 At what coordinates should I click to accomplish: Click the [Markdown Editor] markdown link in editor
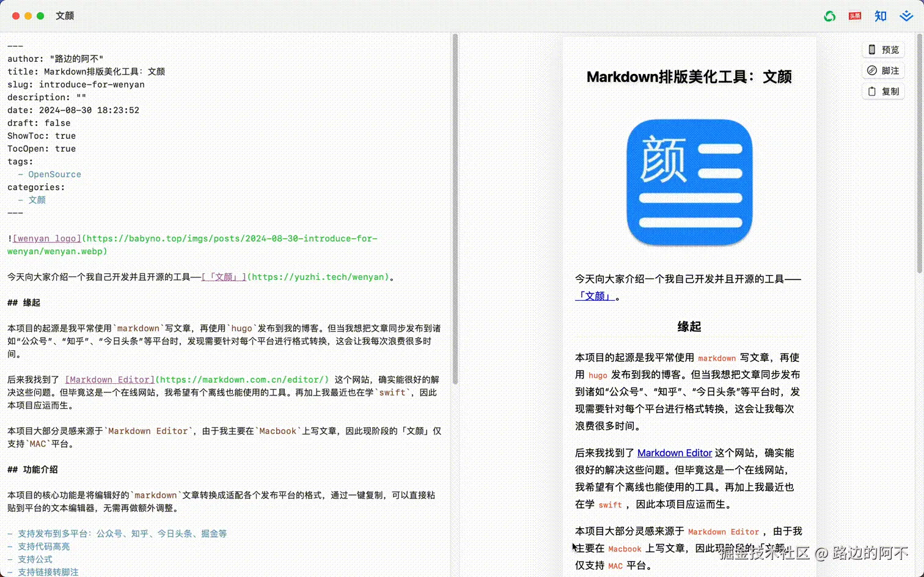(x=110, y=380)
